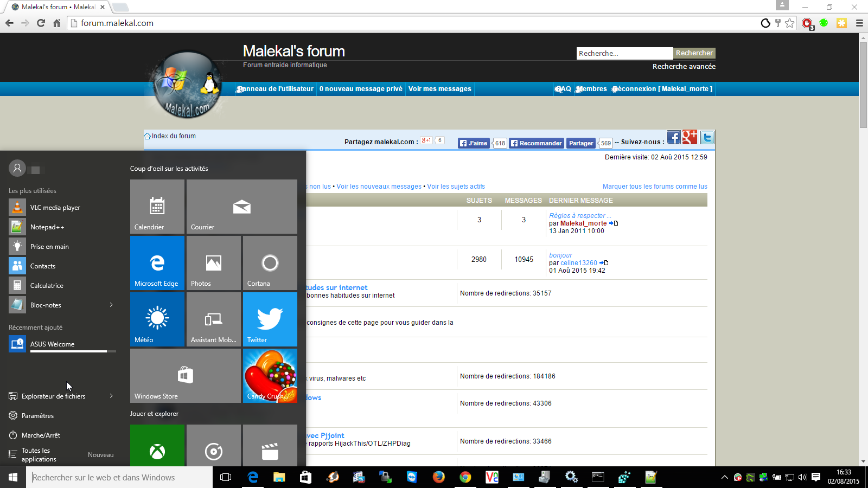The height and width of the screenshot is (488, 868).
Task: Open Index du forum breadcrumb
Action: (x=174, y=136)
